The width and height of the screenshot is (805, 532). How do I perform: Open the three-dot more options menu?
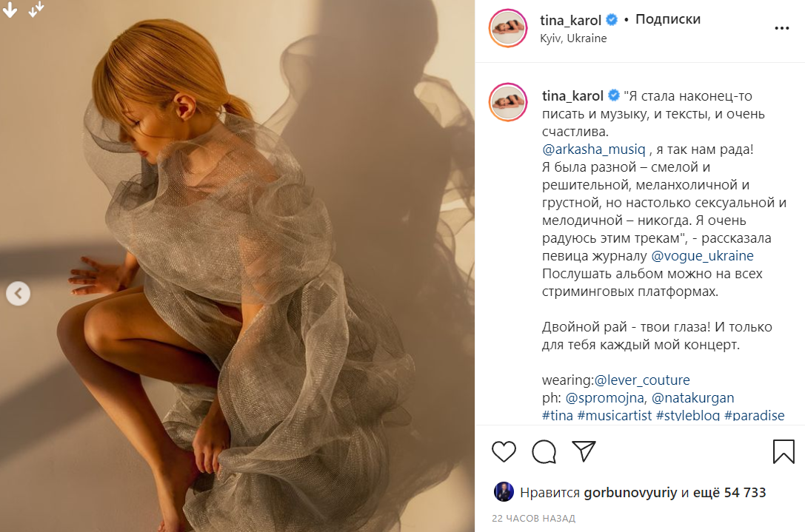coord(781,28)
